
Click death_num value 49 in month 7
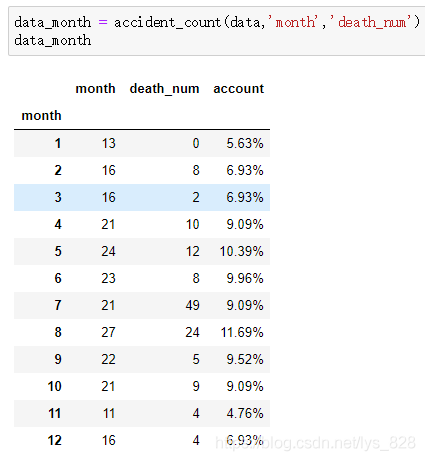pyautogui.click(x=193, y=305)
